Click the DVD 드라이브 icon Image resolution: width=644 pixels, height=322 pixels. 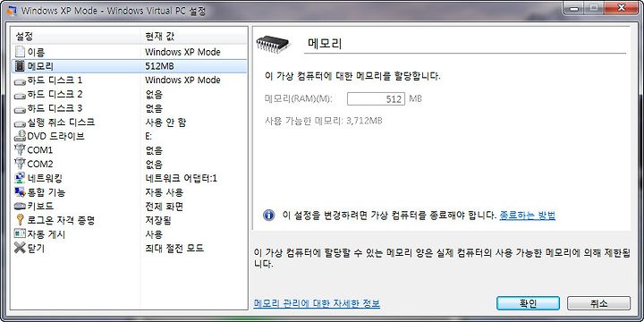(x=20, y=136)
